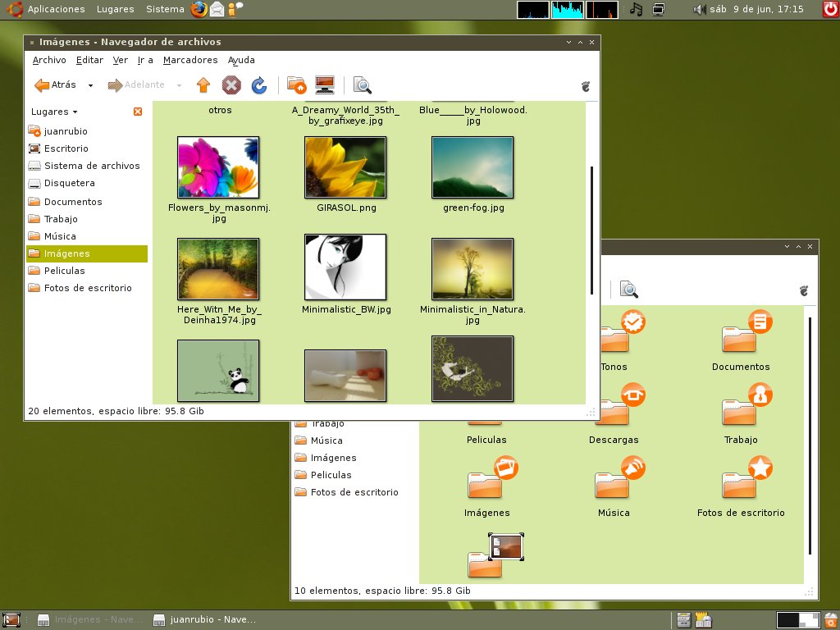Open the Sistema panel menu
The width and height of the screenshot is (840, 630).
coord(165,9)
